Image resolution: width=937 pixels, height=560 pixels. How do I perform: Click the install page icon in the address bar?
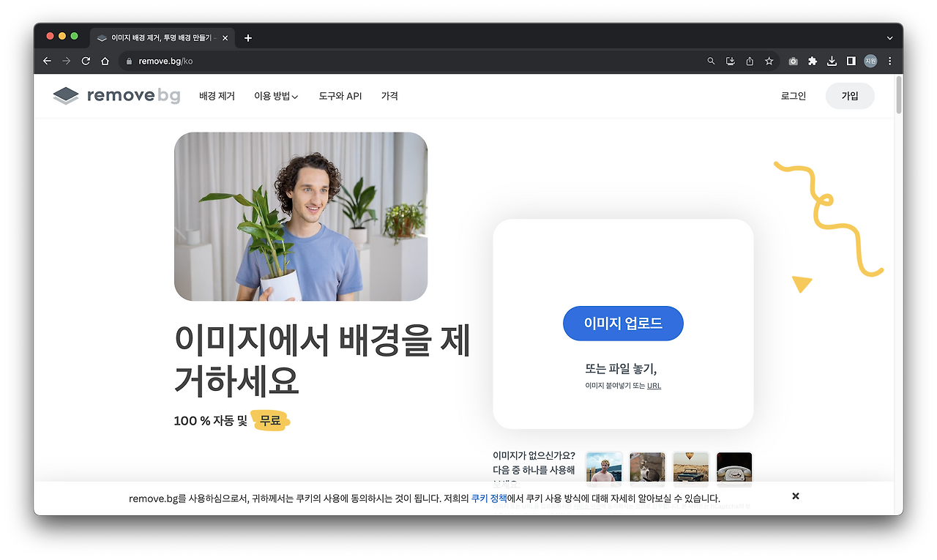pos(730,61)
